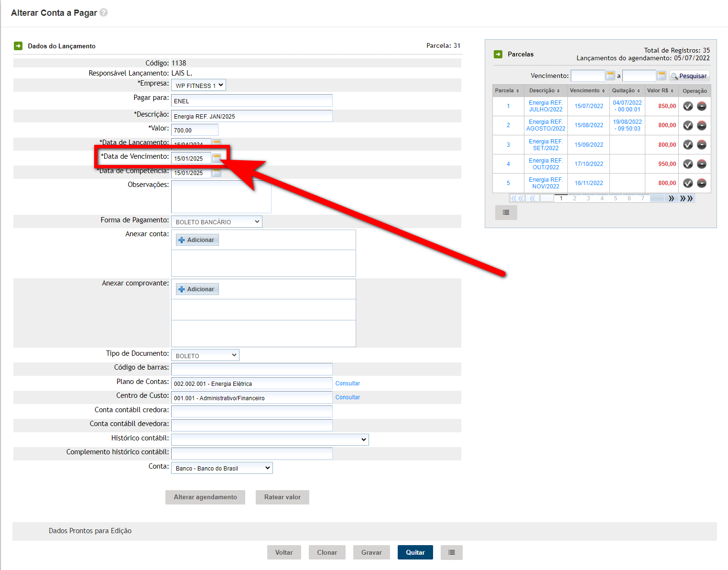
Task: Click the help icon beside page title
Action: (103, 13)
